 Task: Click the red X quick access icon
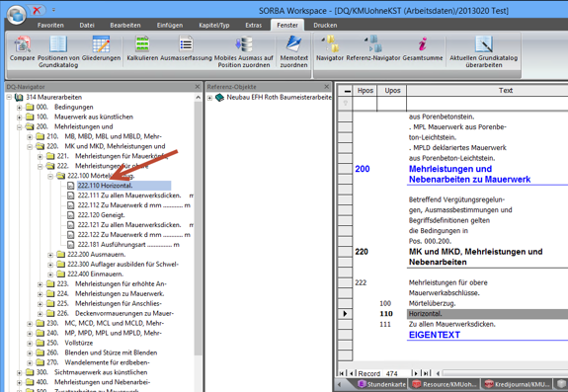(x=37, y=10)
